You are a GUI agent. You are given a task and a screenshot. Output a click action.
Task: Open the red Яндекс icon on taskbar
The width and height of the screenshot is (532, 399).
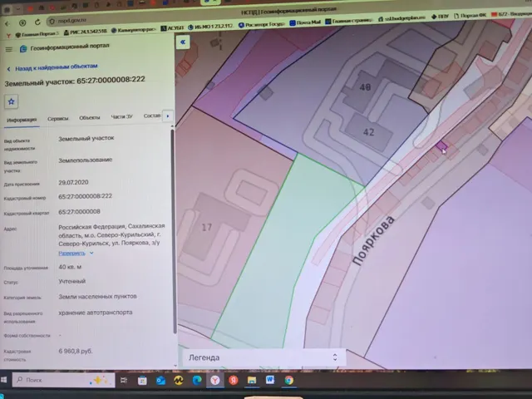coord(234,380)
